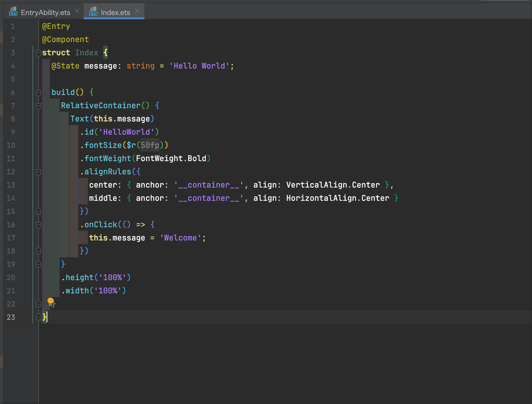Image resolution: width=532 pixels, height=404 pixels.
Task: Click the 'Welcome' string literal
Action: point(181,238)
